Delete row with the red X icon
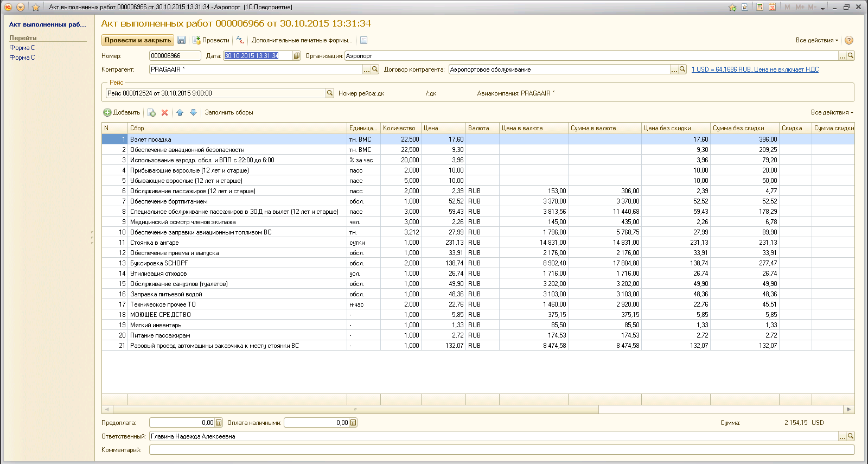868x464 pixels. coord(165,113)
